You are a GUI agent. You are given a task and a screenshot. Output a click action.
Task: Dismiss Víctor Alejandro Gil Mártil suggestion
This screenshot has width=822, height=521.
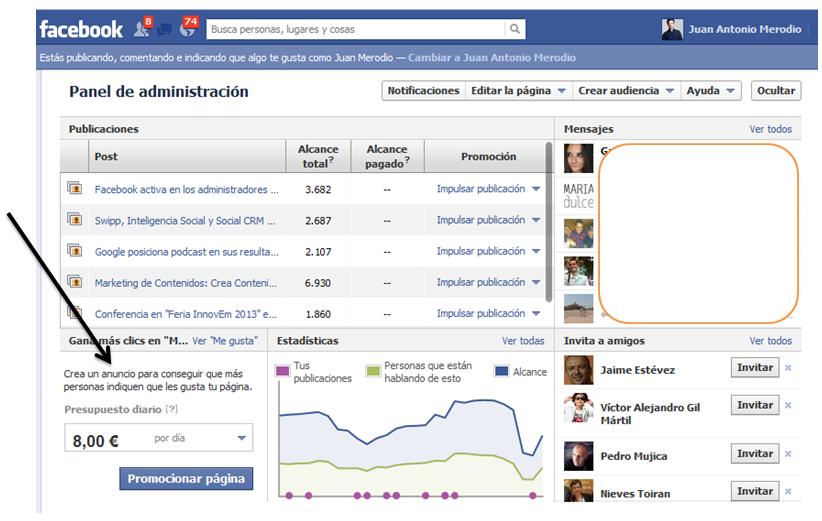point(788,405)
